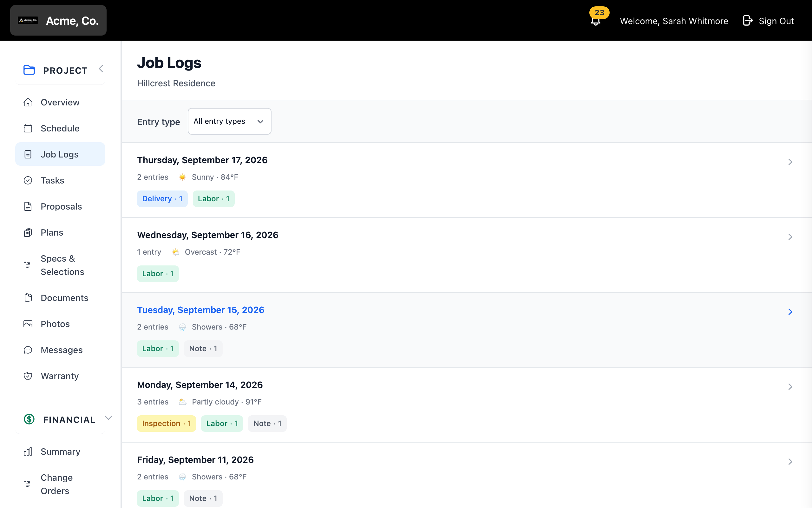The height and width of the screenshot is (508, 812).
Task: Click Tuesday's Note · 1 tag
Action: (203, 348)
